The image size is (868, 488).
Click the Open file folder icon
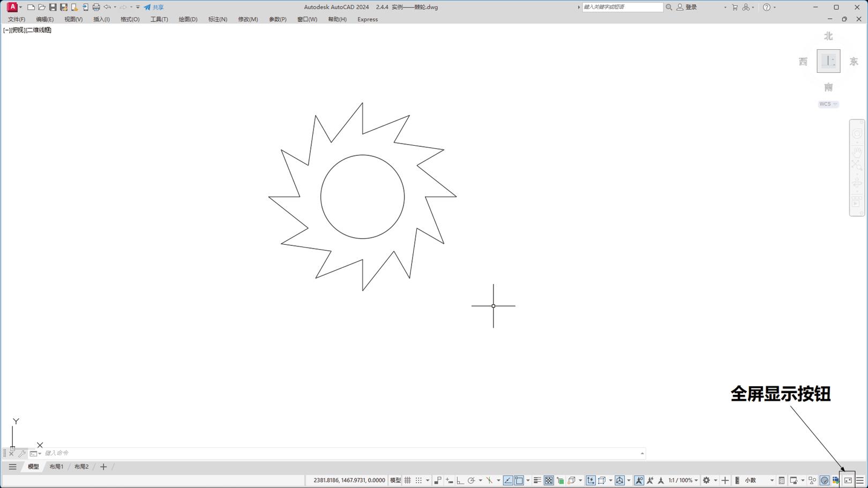click(x=42, y=7)
